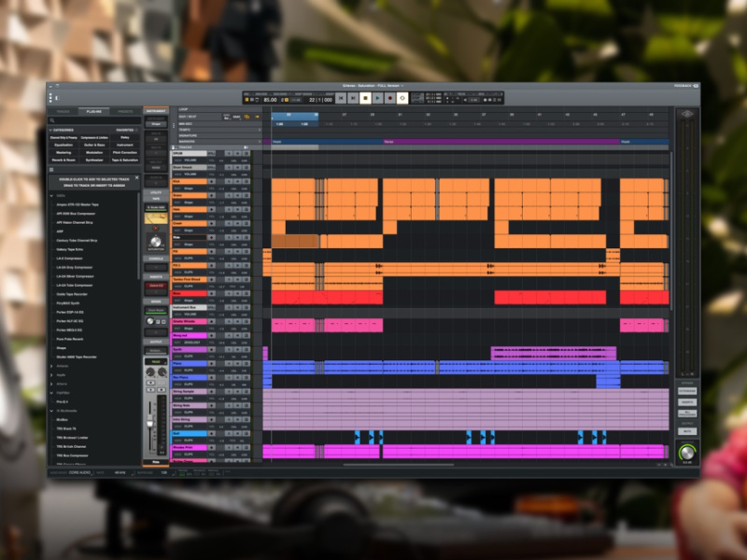This screenshot has width=747, height=560.
Task: Stop playback in the transport bar
Action: (x=365, y=98)
